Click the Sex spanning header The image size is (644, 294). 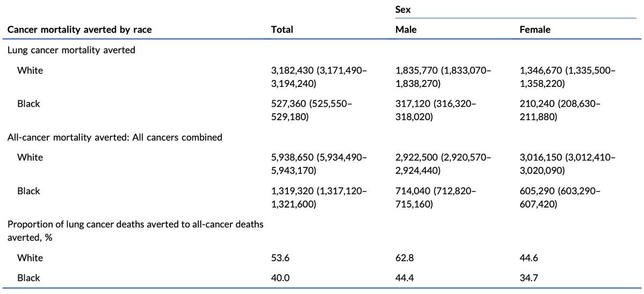(403, 10)
